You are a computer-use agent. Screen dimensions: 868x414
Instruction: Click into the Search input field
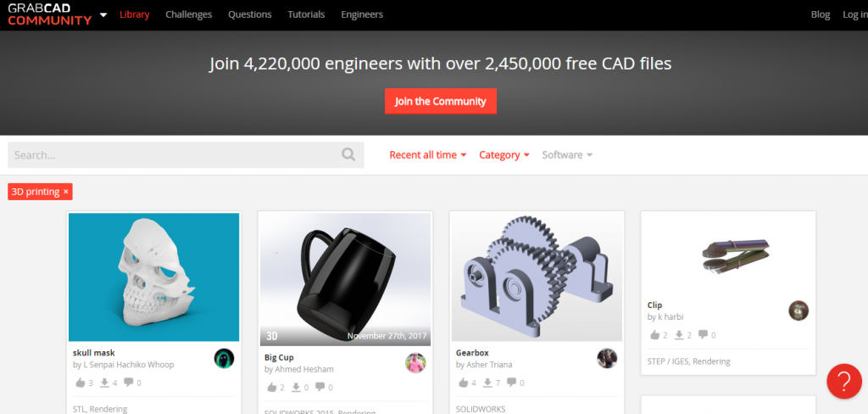(x=175, y=154)
